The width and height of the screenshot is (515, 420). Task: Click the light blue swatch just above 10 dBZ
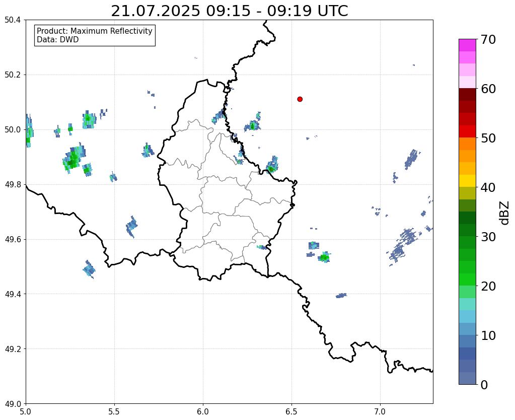467,329
